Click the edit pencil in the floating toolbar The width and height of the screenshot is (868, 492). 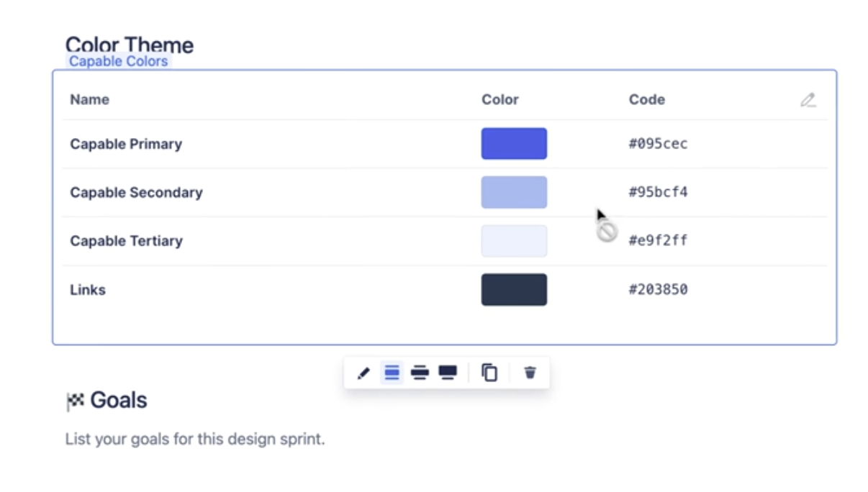pos(363,373)
